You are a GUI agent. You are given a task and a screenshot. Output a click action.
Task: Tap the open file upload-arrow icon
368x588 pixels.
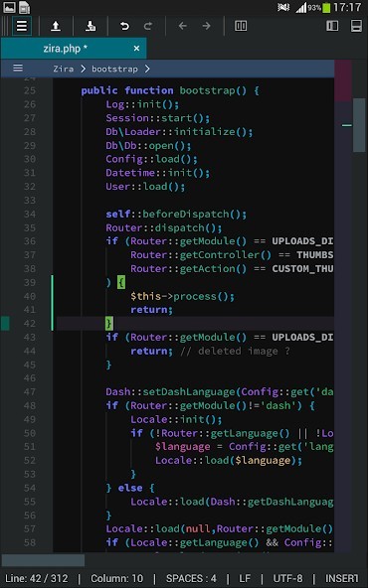[x=56, y=26]
